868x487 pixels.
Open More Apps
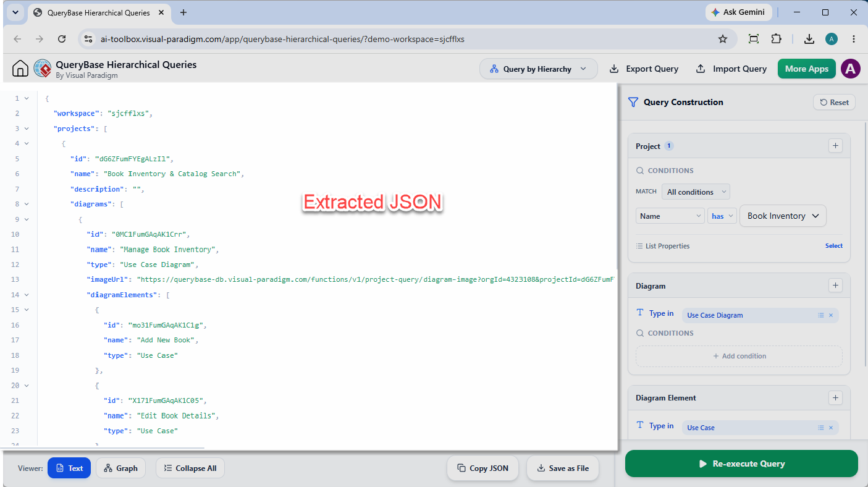point(807,69)
